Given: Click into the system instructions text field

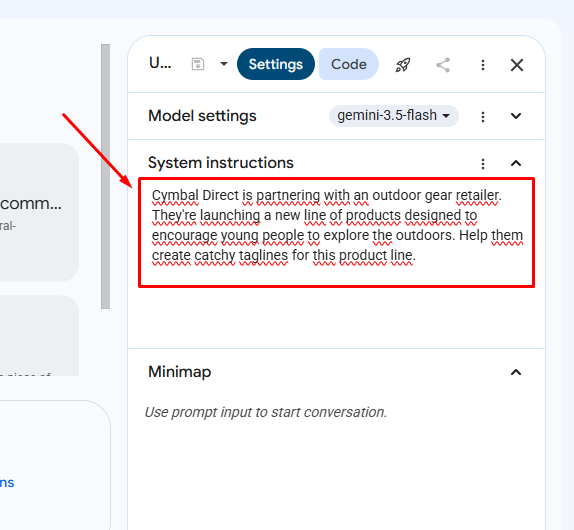Looking at the screenshot, I should pos(337,232).
